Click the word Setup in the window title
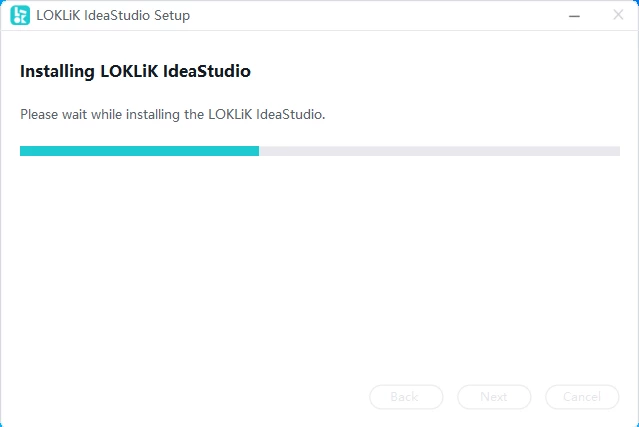Screen dimensions: 639x427 tap(172, 15)
